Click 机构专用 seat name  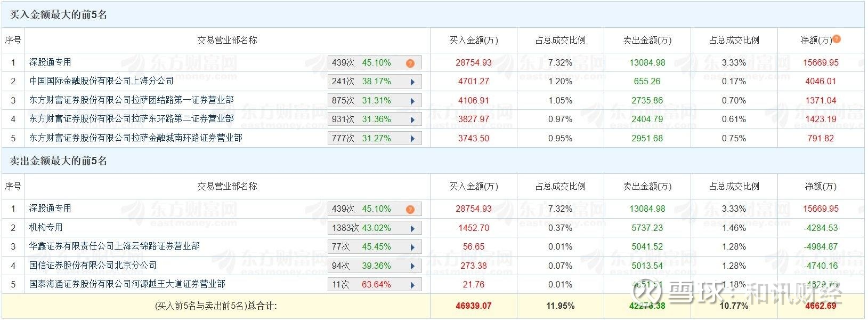coord(46,228)
